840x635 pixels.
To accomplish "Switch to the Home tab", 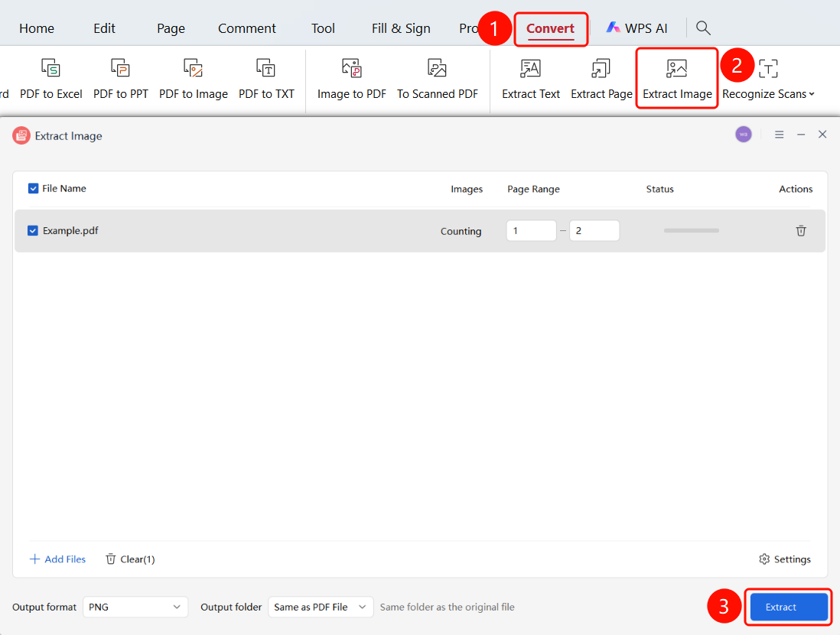I will [x=37, y=28].
